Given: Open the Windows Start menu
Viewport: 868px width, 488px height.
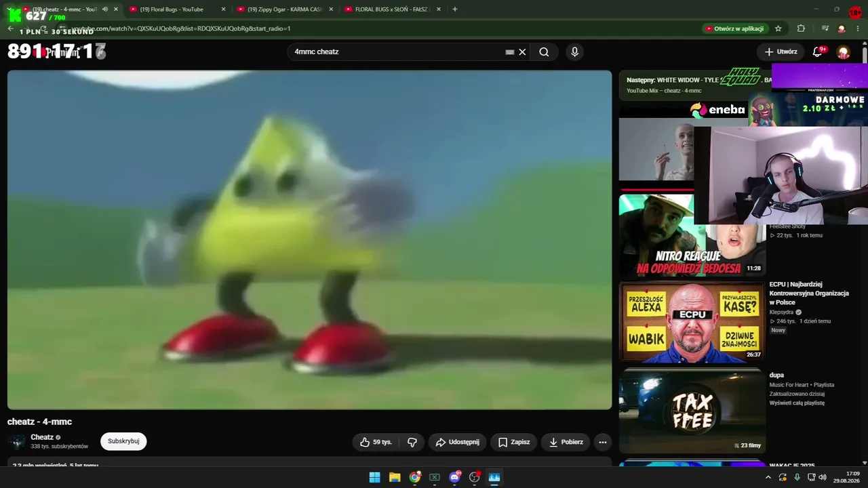Looking at the screenshot, I should click(374, 477).
